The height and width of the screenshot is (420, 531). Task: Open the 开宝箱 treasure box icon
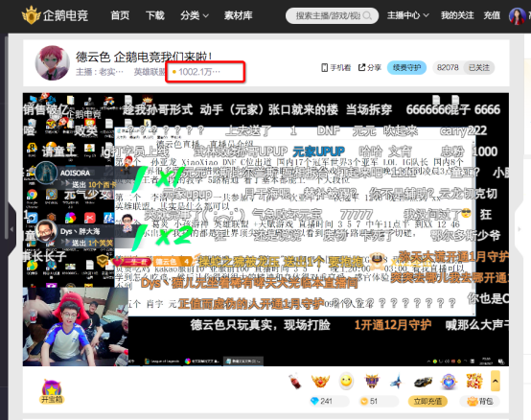52,392
